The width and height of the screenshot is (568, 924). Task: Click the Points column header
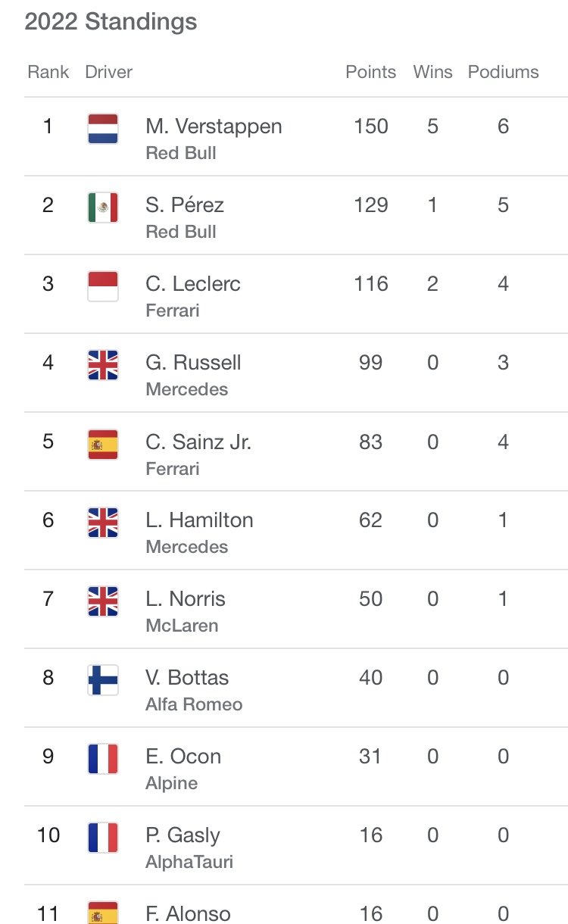tap(370, 72)
